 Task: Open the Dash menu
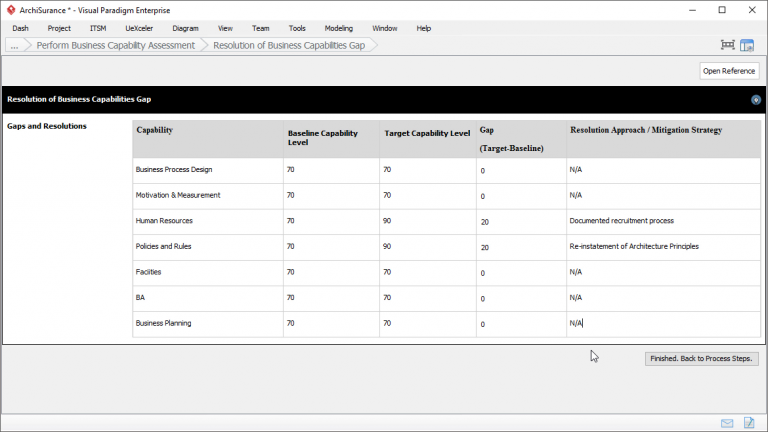tap(20, 28)
